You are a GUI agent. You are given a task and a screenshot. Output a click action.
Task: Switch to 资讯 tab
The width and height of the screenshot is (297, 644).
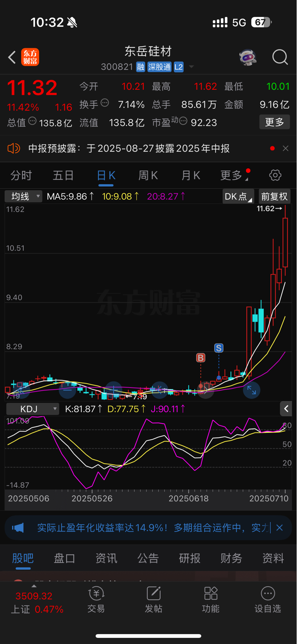[x=106, y=558]
